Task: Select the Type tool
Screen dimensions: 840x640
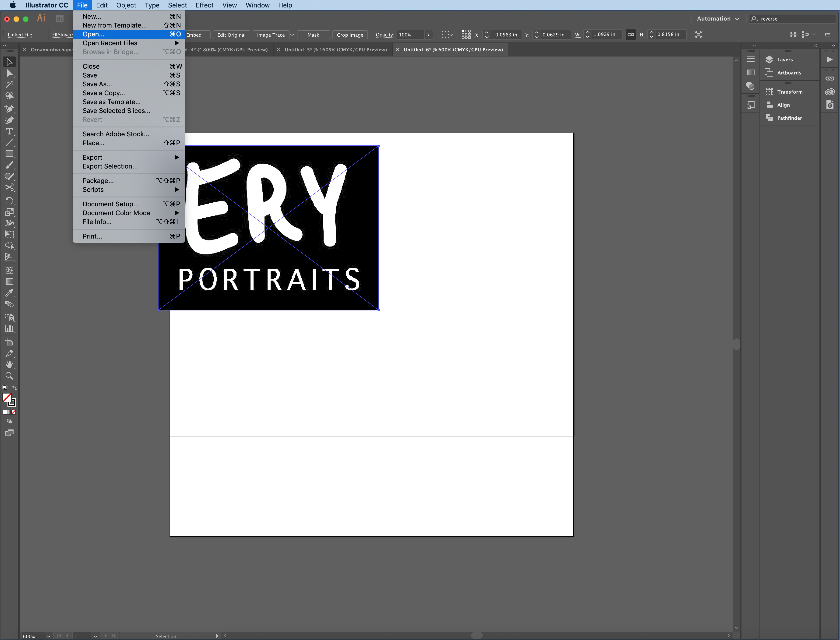Action: (x=9, y=131)
